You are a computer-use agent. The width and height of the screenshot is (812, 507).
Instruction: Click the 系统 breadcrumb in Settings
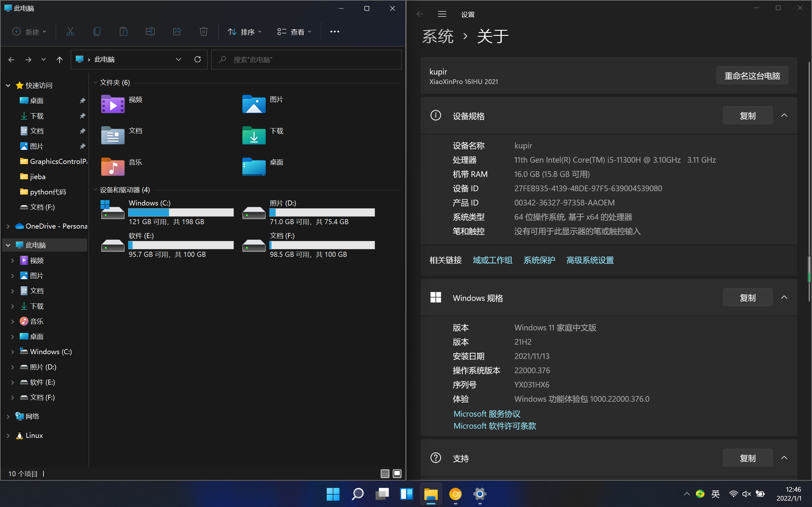coord(438,36)
